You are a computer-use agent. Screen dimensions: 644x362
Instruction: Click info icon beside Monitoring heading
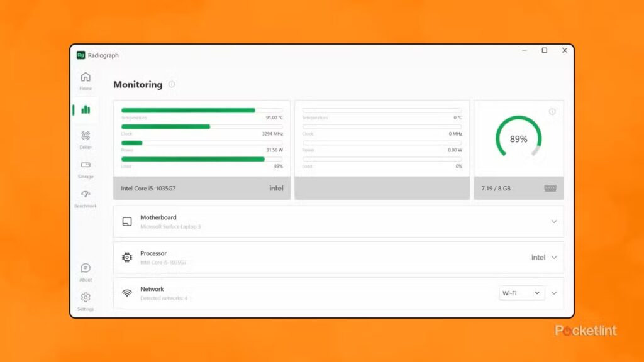click(172, 84)
